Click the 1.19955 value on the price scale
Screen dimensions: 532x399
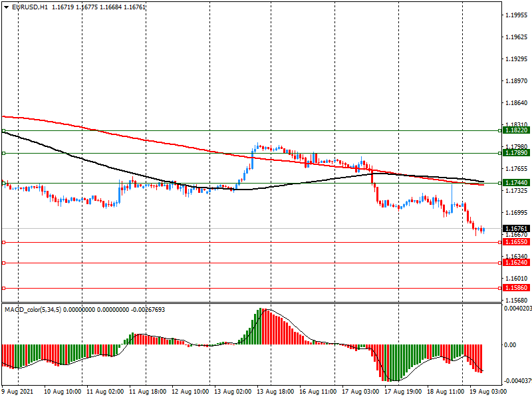point(517,15)
